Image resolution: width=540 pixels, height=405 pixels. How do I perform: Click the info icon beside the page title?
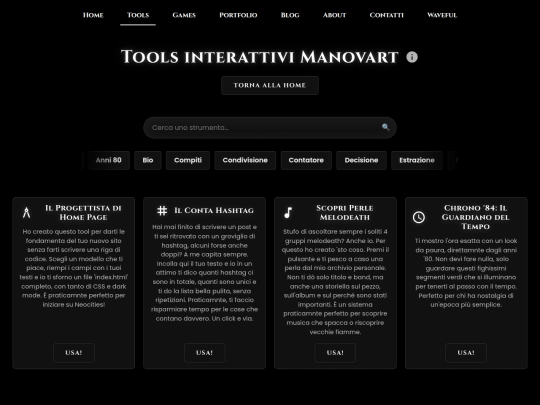412,57
